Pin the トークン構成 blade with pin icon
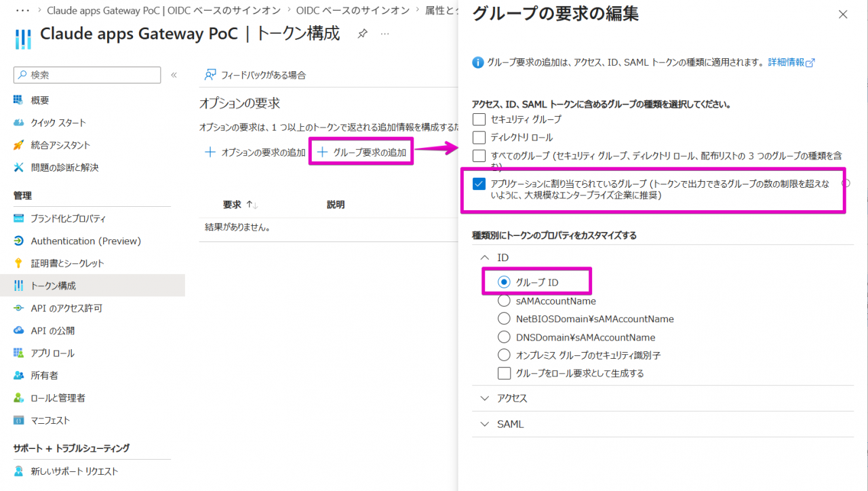 click(363, 34)
